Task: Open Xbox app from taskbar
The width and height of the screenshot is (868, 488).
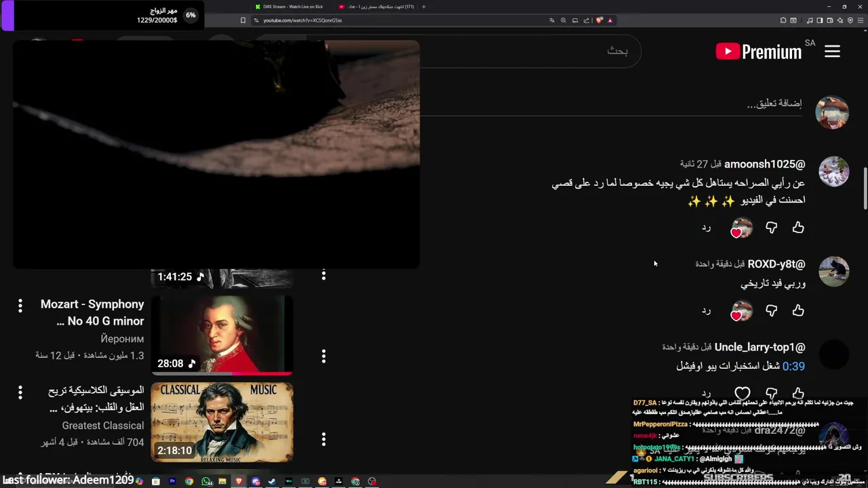Action: 305,481
